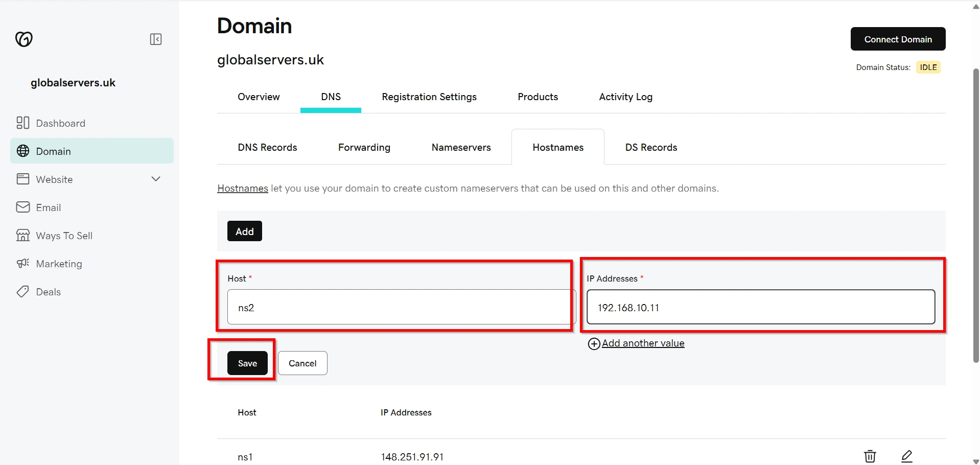Click the Host column header
The image size is (980, 465).
pyautogui.click(x=247, y=412)
